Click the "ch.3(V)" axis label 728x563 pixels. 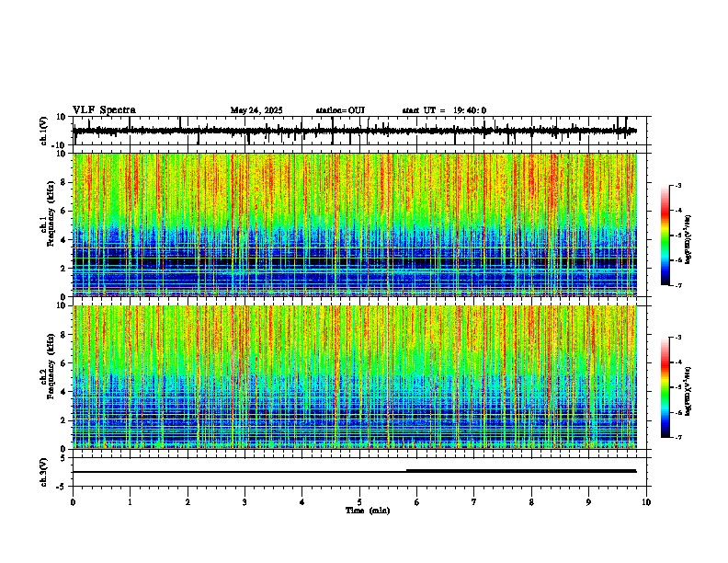pyautogui.click(x=44, y=473)
